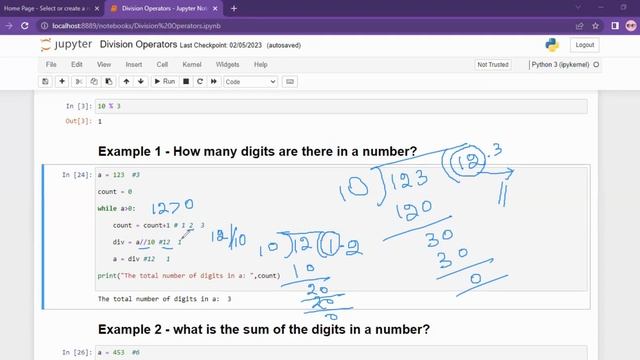Click the 'count = 0' code line

(115, 191)
